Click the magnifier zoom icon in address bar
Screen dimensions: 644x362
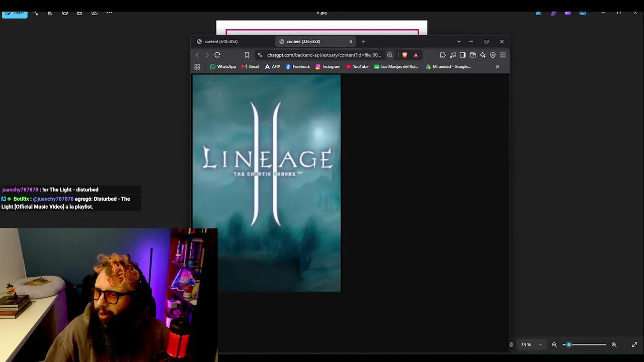[390, 55]
